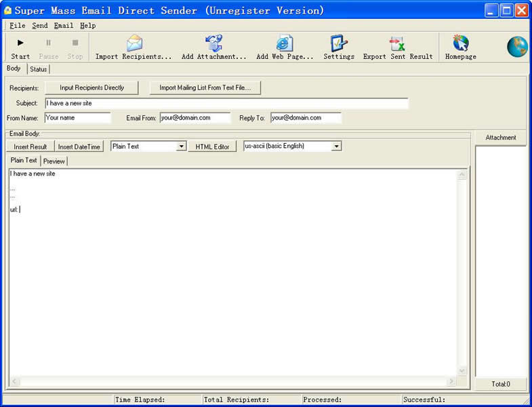Screen dimensions: 532x407
Task: Click horizontal scrollbar right arrow
Action: tap(451, 381)
